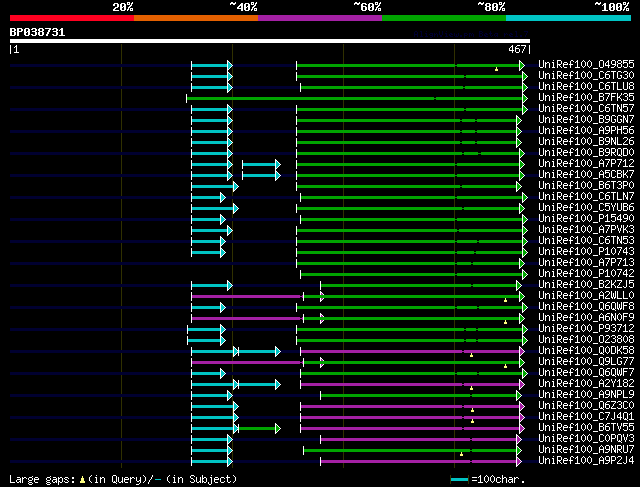640x487 pixels.
Task: Click the cyan 100char scale bar legend
Action: [x=460, y=479]
